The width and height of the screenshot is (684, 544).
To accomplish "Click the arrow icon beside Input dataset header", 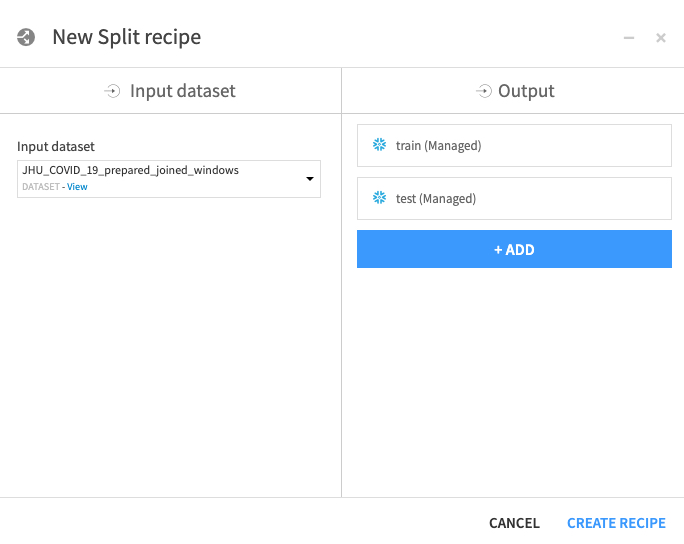I will pyautogui.click(x=112, y=91).
